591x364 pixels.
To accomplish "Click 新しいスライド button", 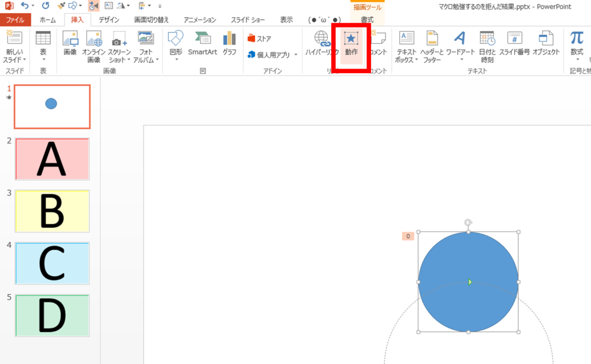I will point(14,47).
